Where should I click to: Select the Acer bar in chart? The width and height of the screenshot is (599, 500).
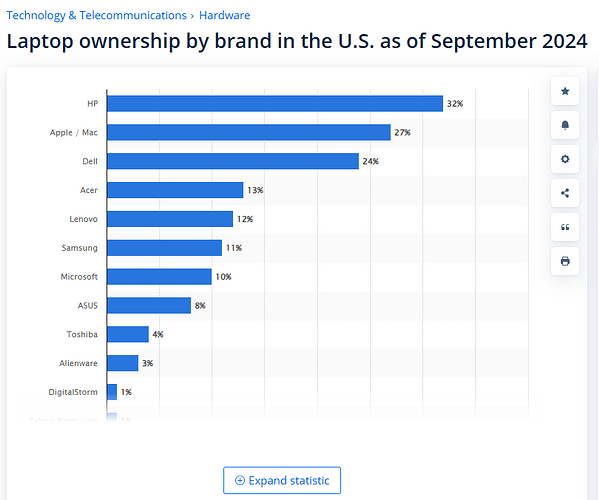click(175, 190)
